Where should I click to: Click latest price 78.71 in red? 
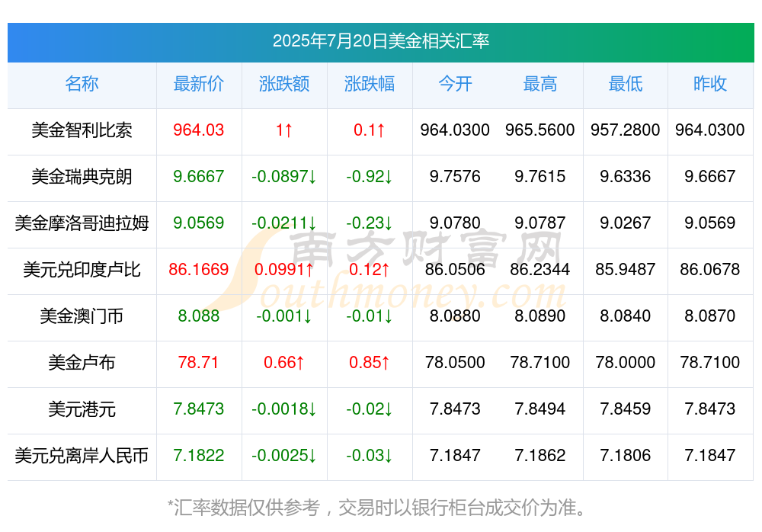[x=198, y=362]
